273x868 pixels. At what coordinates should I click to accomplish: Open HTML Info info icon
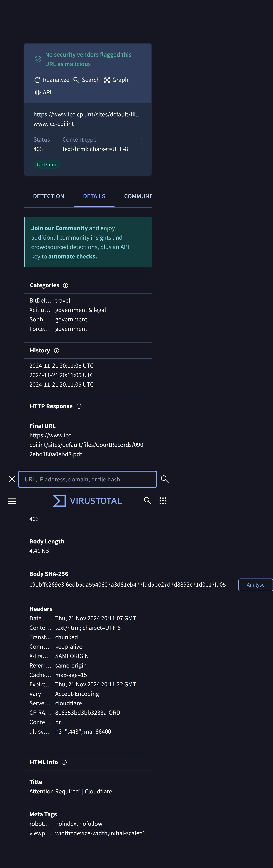[64, 762]
